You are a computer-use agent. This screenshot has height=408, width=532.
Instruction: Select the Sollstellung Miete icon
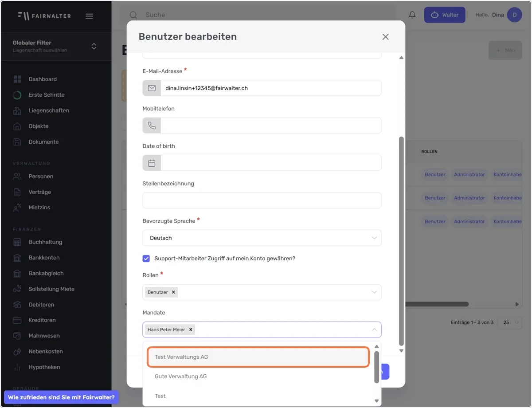17,289
